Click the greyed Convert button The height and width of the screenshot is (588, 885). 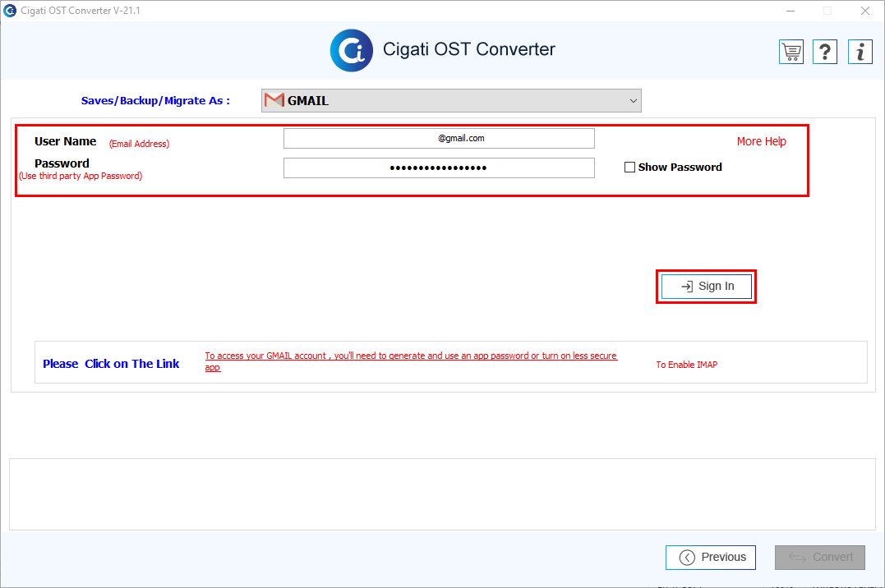point(819,557)
